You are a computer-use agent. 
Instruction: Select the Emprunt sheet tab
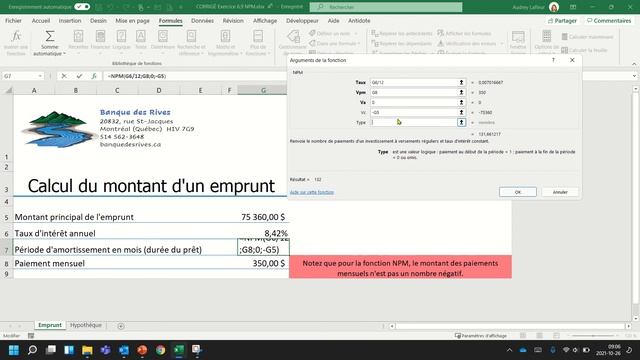pos(50,325)
